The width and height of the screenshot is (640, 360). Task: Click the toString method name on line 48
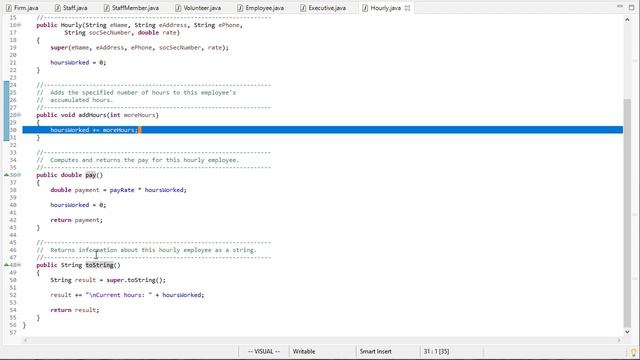99,265
